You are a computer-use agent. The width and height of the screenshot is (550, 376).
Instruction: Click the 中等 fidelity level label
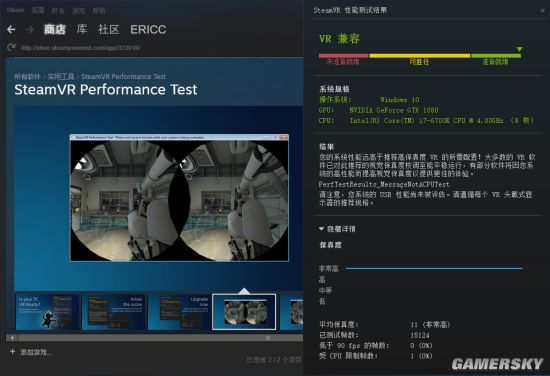click(326, 290)
